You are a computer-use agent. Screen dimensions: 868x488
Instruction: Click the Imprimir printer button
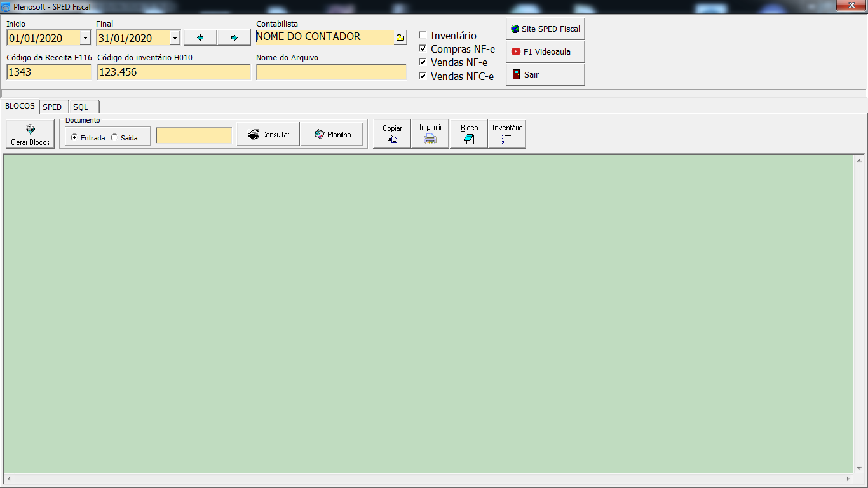(x=430, y=133)
